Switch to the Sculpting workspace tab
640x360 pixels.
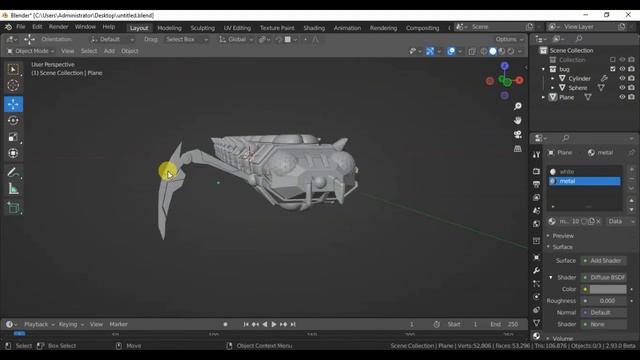coord(202,28)
